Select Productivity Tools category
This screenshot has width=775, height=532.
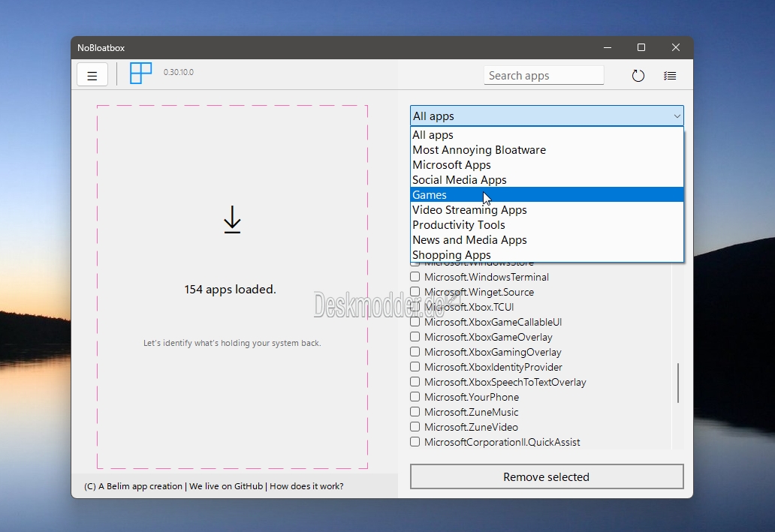(x=547, y=225)
